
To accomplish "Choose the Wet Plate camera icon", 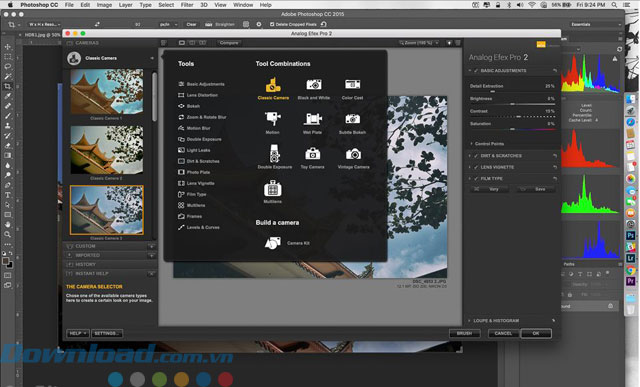I will 313,119.
